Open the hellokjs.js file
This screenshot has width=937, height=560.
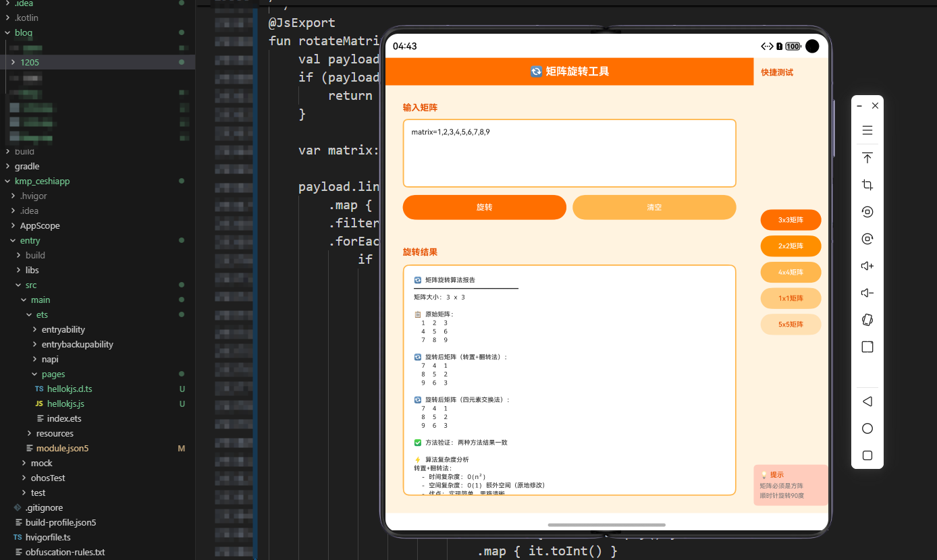[65, 403]
